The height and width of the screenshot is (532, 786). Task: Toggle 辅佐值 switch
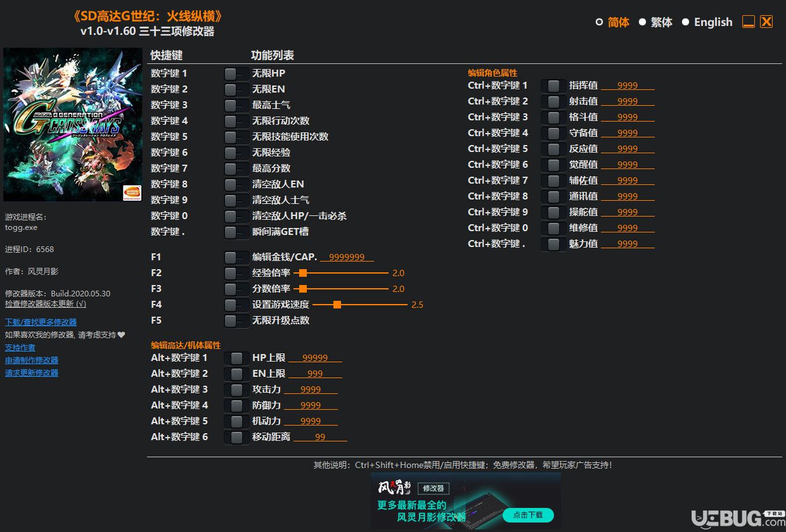pyautogui.click(x=553, y=180)
